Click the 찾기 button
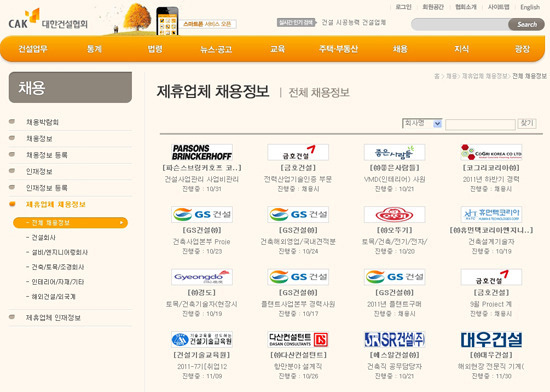The image size is (550, 392). click(527, 123)
